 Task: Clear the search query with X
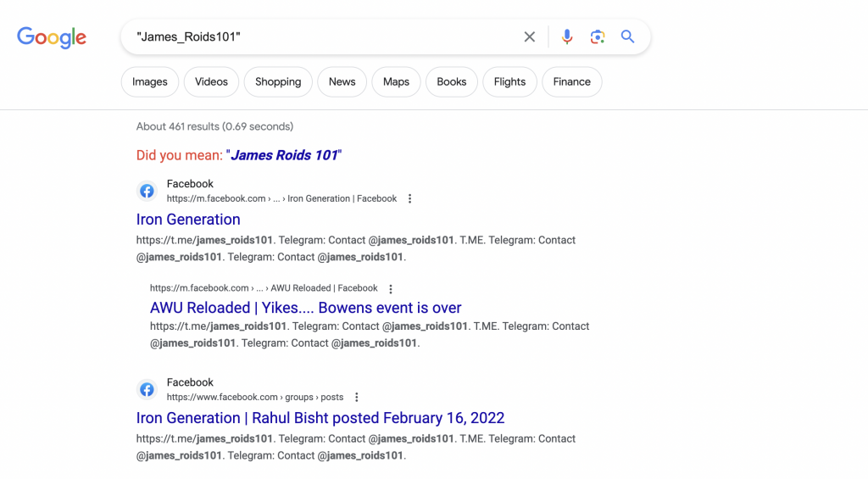(x=529, y=36)
